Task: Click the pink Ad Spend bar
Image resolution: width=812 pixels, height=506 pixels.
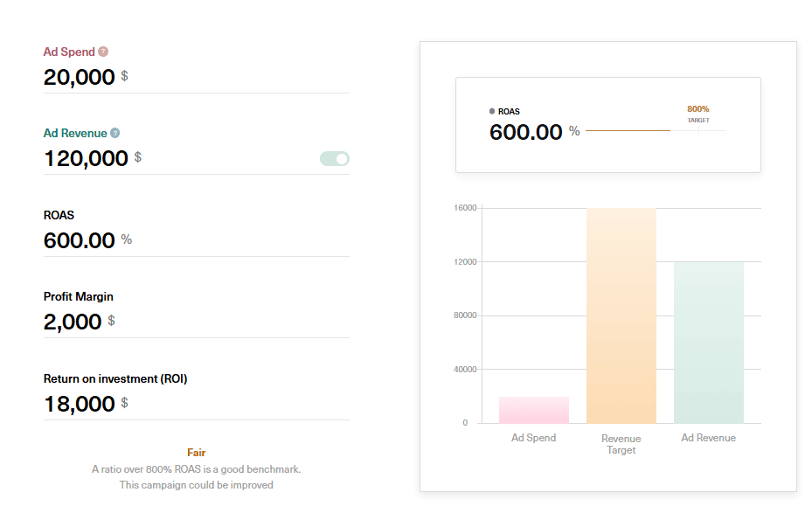Action: (x=534, y=410)
